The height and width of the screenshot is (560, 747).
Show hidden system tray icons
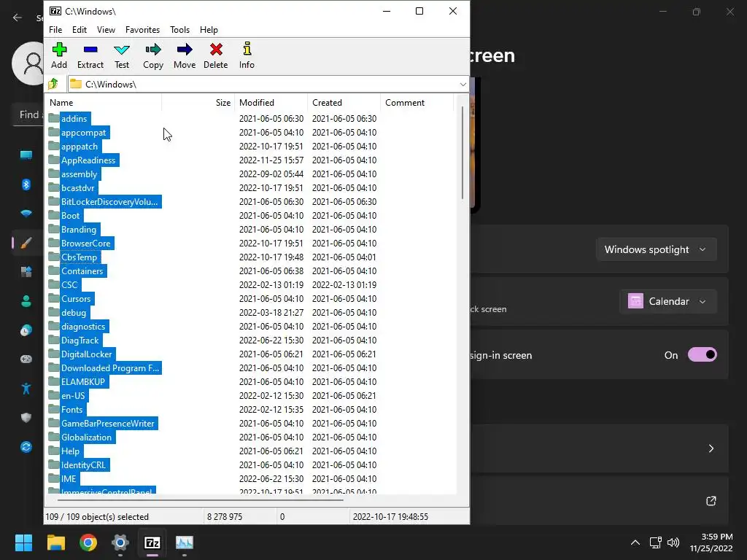tap(635, 542)
